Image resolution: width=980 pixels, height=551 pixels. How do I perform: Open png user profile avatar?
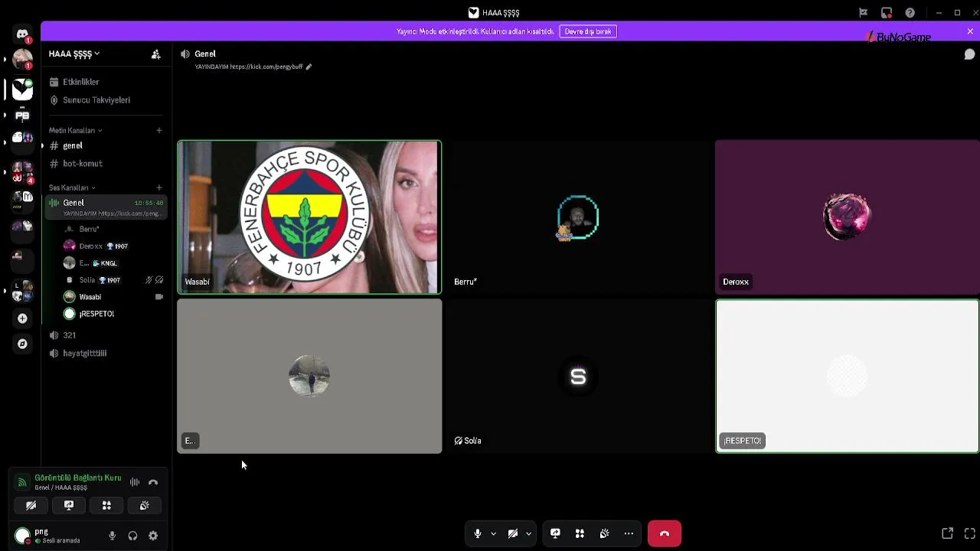[22, 536]
